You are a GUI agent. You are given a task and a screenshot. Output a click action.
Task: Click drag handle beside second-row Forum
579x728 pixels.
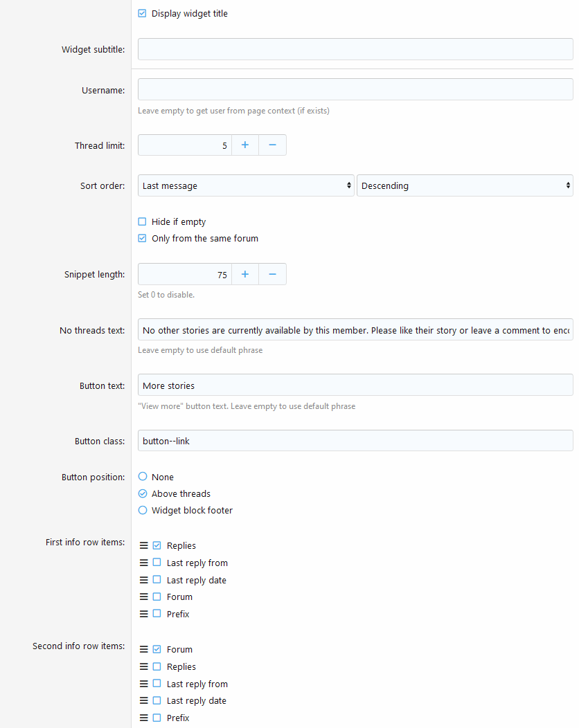144,650
